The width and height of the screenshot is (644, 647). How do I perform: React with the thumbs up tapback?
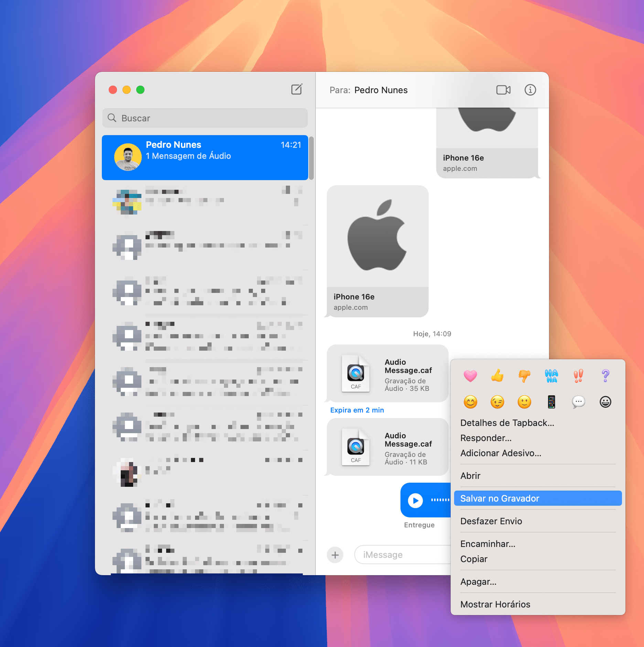coord(497,375)
